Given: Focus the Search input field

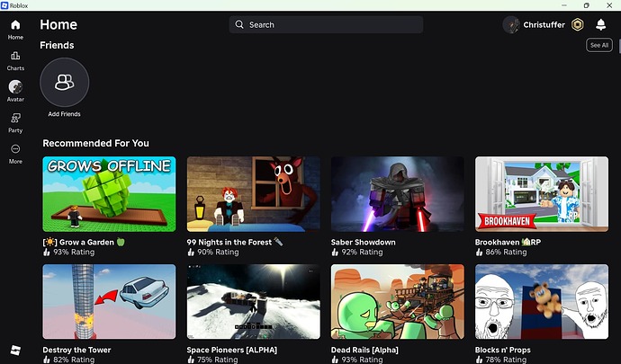Looking at the screenshot, I should coord(326,24).
